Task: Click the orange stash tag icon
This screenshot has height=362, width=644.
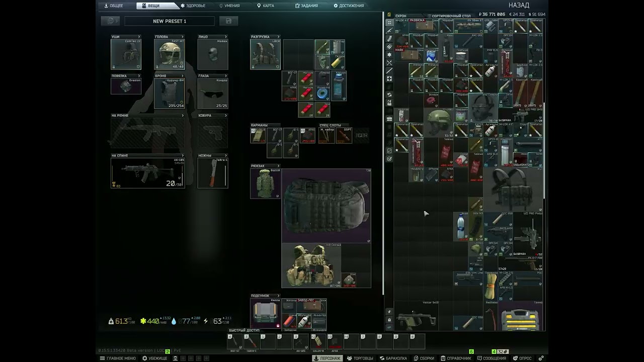Action: (x=389, y=15)
